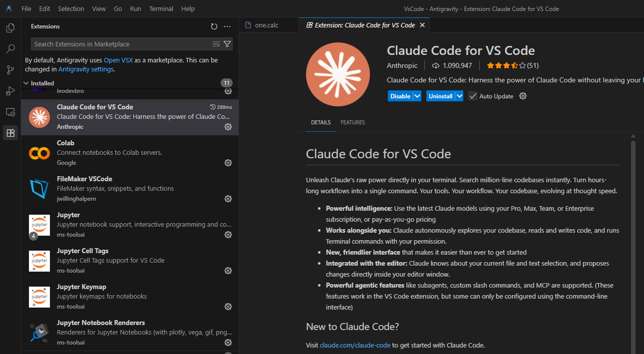This screenshot has width=644, height=354.
Task: Open the Run and Debug icon
Action: pyautogui.click(x=10, y=91)
